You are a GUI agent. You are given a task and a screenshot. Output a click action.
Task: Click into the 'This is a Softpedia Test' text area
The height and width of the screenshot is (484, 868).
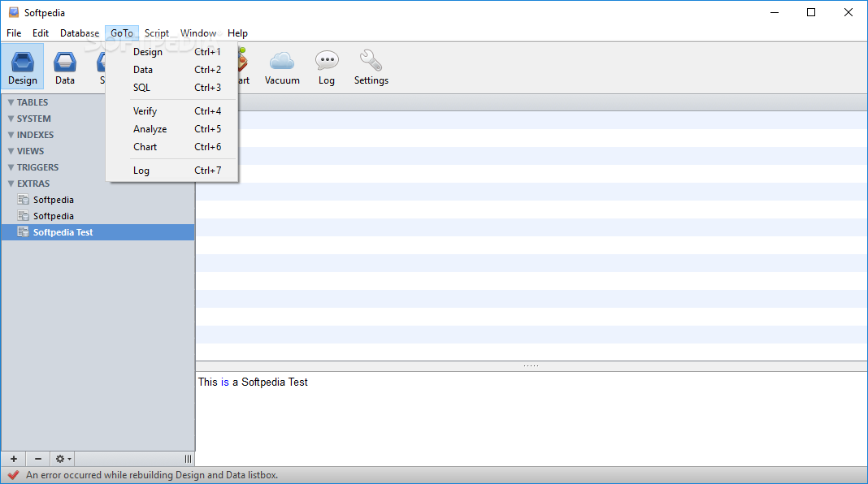(x=532, y=418)
